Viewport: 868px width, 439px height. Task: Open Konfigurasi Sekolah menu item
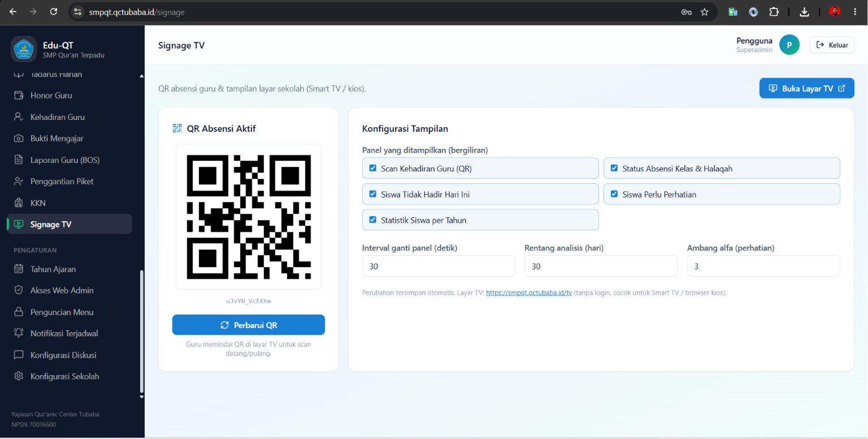pos(69,376)
